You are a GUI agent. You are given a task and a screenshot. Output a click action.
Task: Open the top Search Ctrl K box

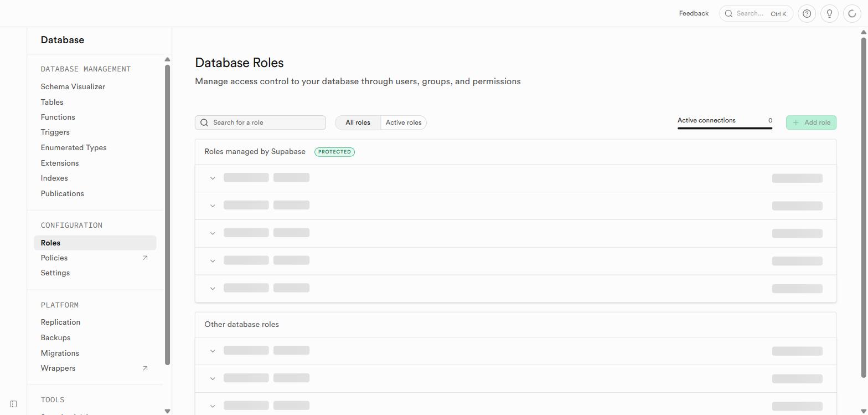756,13
